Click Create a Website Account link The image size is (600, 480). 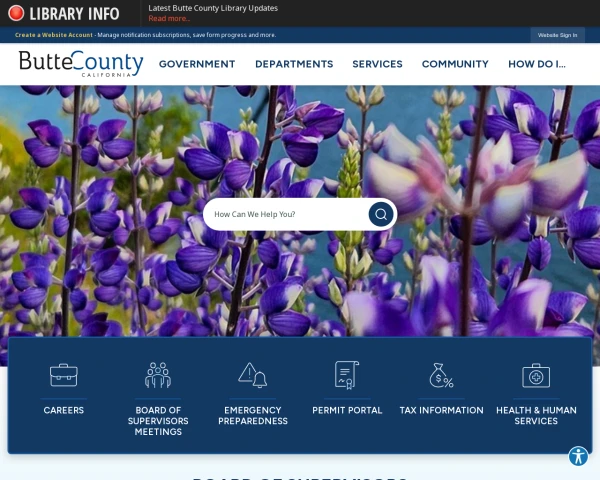coord(54,35)
